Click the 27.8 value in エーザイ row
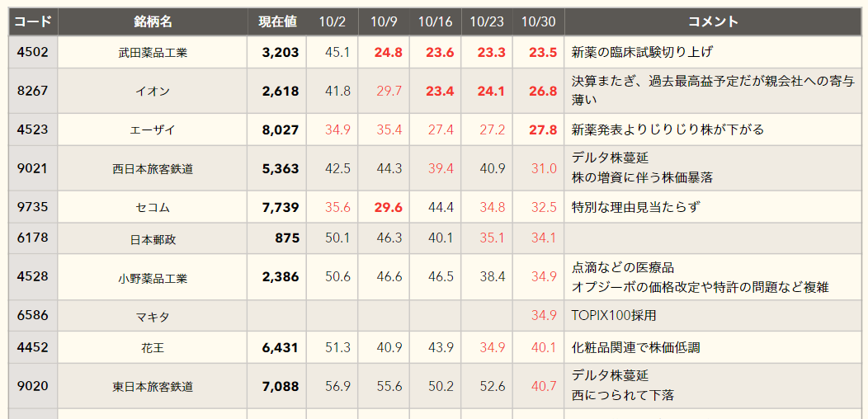This screenshot has height=419, width=868. pyautogui.click(x=543, y=130)
